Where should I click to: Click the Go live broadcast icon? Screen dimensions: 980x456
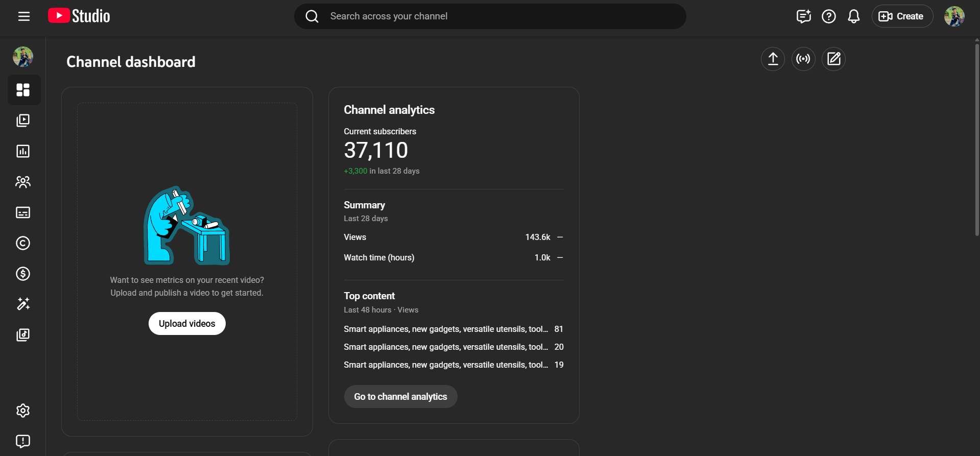(x=803, y=59)
